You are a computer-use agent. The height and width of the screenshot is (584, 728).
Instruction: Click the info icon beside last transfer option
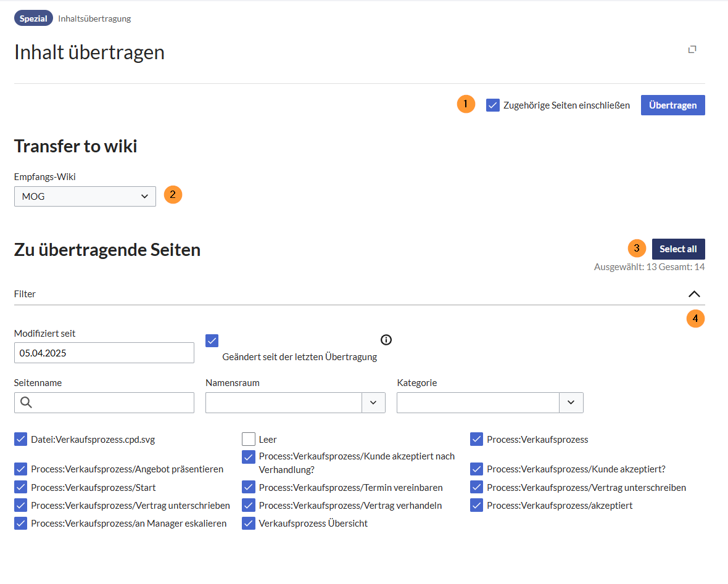386,340
